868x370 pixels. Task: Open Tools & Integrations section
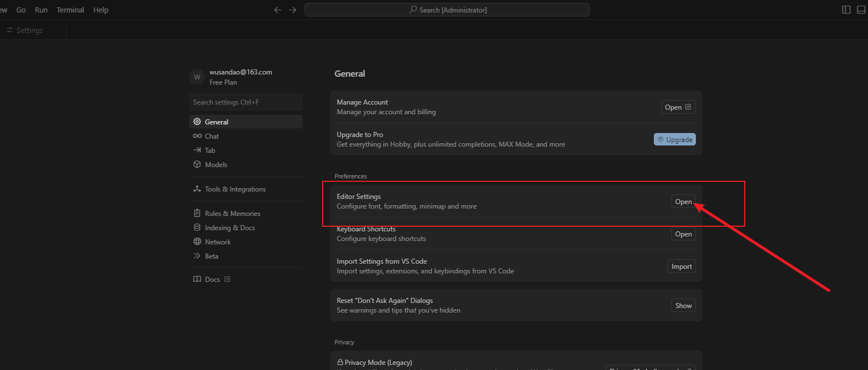(x=246, y=189)
